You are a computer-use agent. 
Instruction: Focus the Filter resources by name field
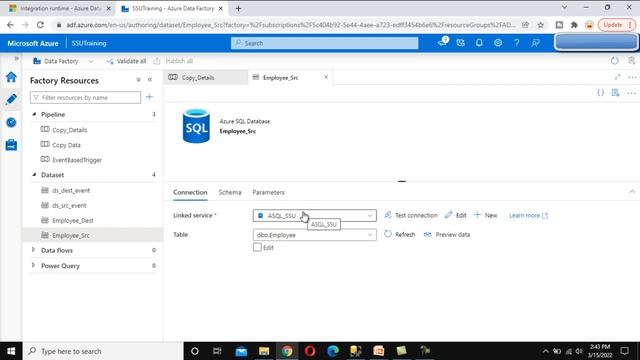click(85, 97)
